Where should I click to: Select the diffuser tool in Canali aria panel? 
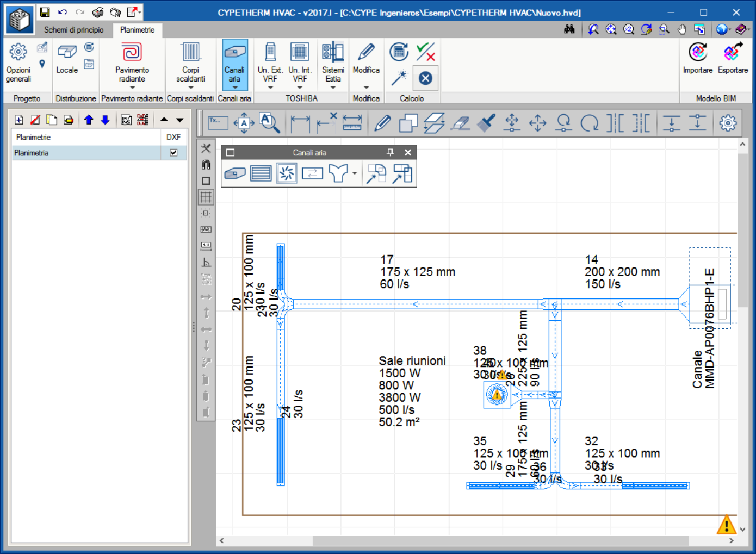coord(287,173)
